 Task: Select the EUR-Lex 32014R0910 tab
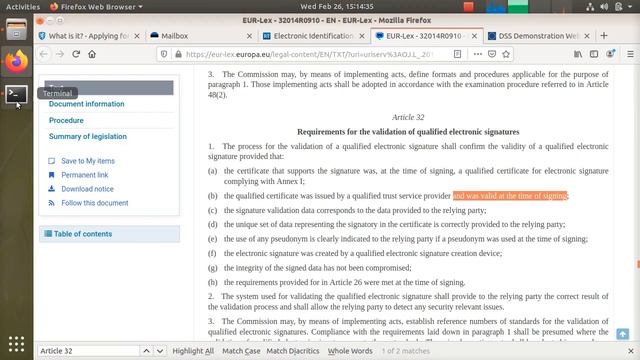pos(427,36)
